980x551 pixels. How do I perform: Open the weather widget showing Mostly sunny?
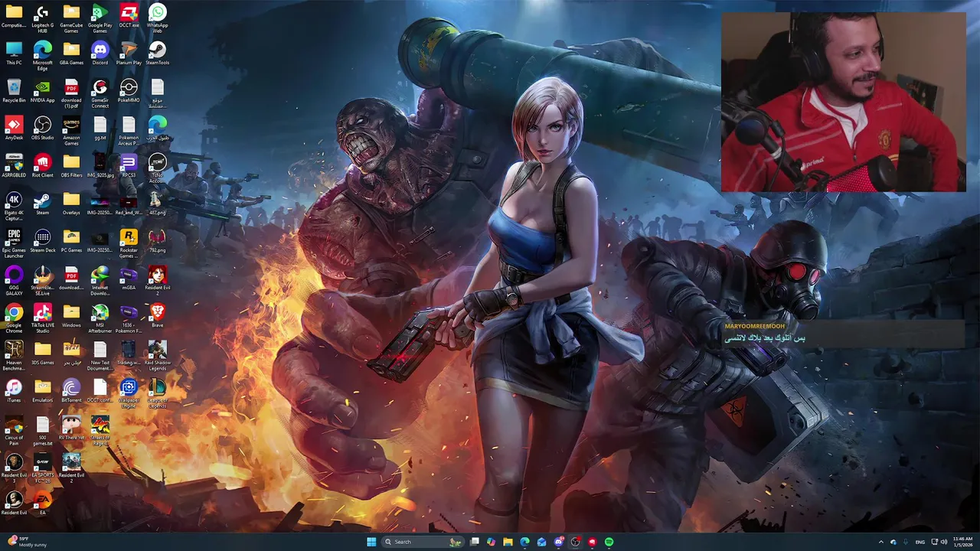(27, 542)
